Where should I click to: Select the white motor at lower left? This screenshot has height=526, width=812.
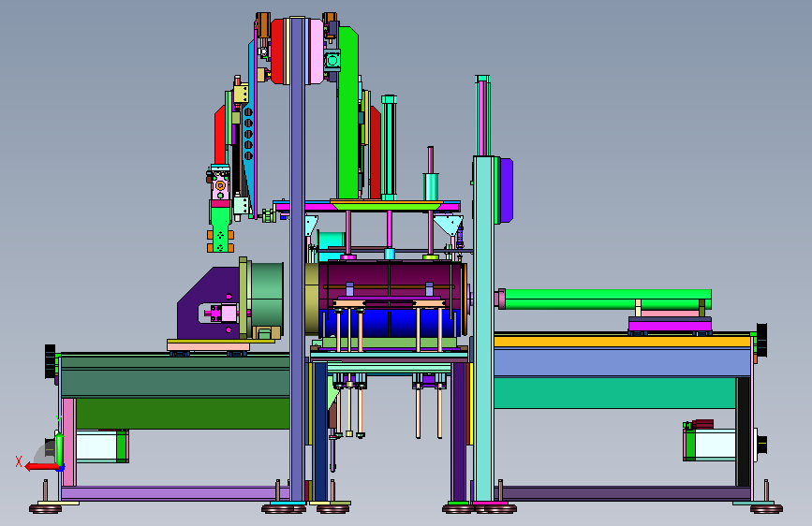(102, 446)
